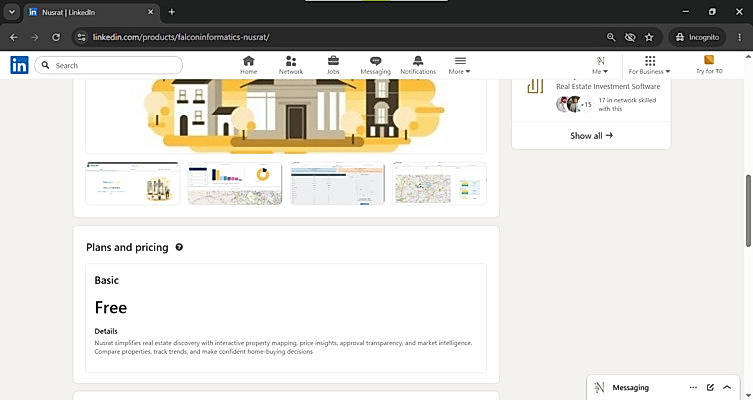This screenshot has height=400, width=753.
Task: Open the Chrome three-dot menu
Action: (x=740, y=37)
